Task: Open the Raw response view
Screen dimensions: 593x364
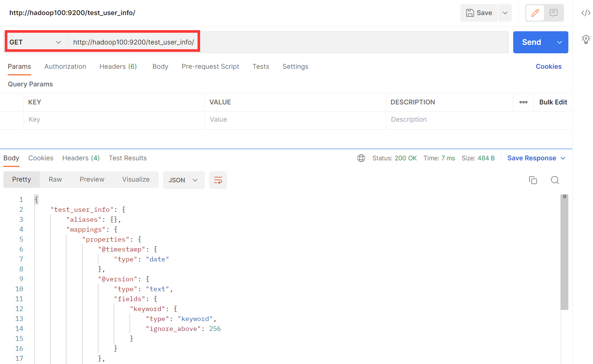Action: pyautogui.click(x=55, y=179)
